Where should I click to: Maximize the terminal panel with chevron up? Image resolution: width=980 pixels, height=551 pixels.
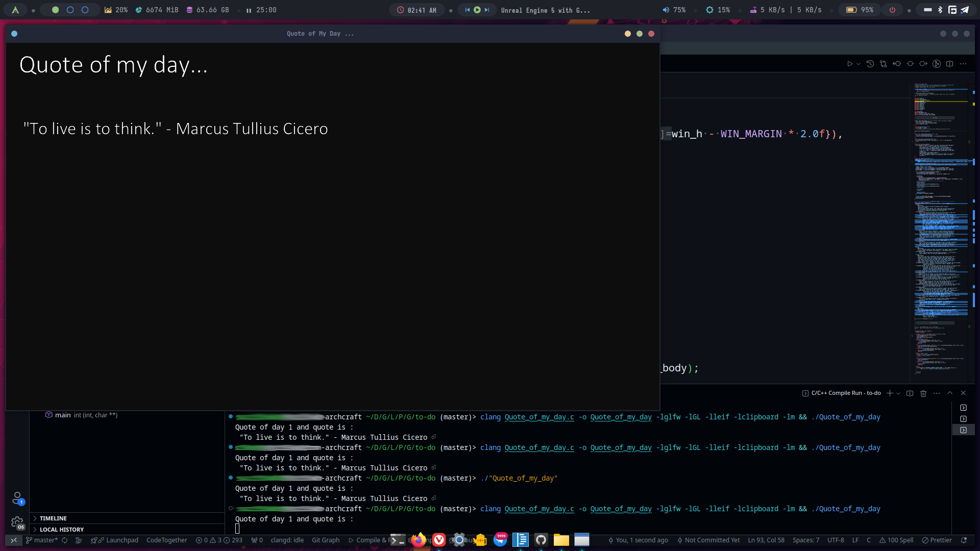[x=950, y=393]
